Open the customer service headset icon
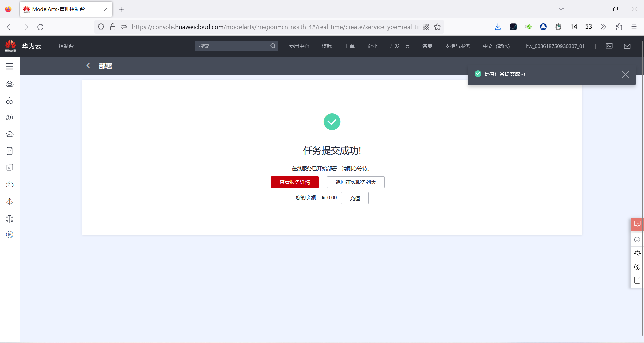644x343 pixels. [637, 253]
